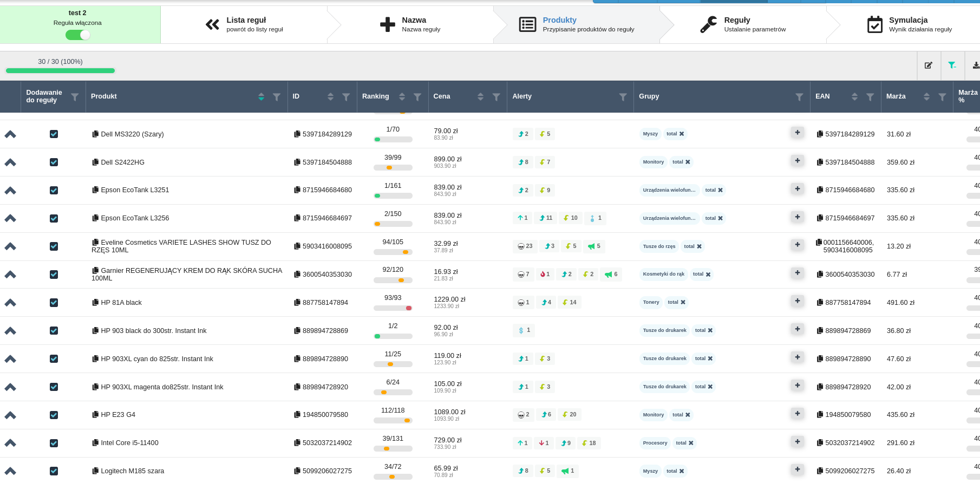980x483 pixels.
Task: Click ranking bar of HP 81A black
Action: [393, 308]
